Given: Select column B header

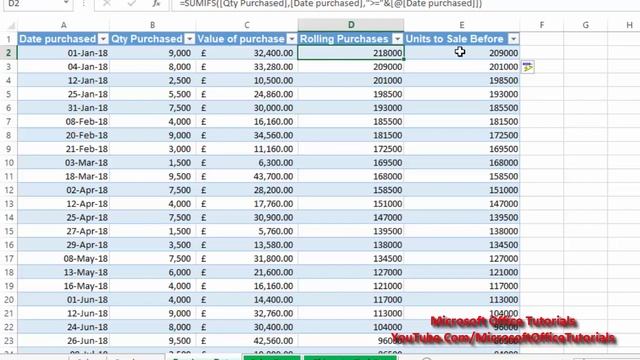Looking at the screenshot, I should click(x=153, y=25).
